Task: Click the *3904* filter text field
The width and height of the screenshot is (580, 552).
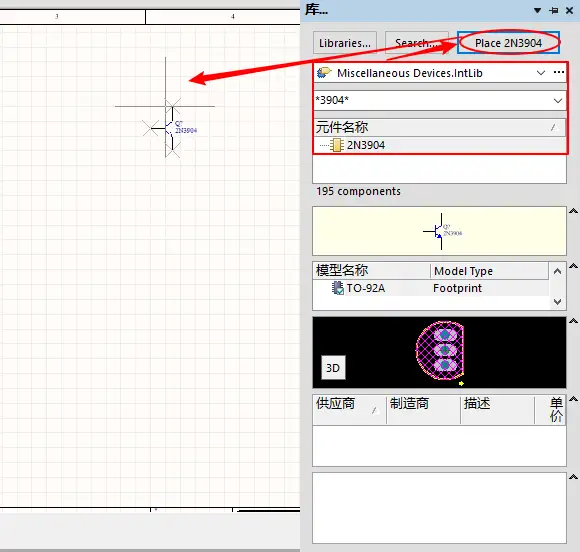Action: coord(432,100)
